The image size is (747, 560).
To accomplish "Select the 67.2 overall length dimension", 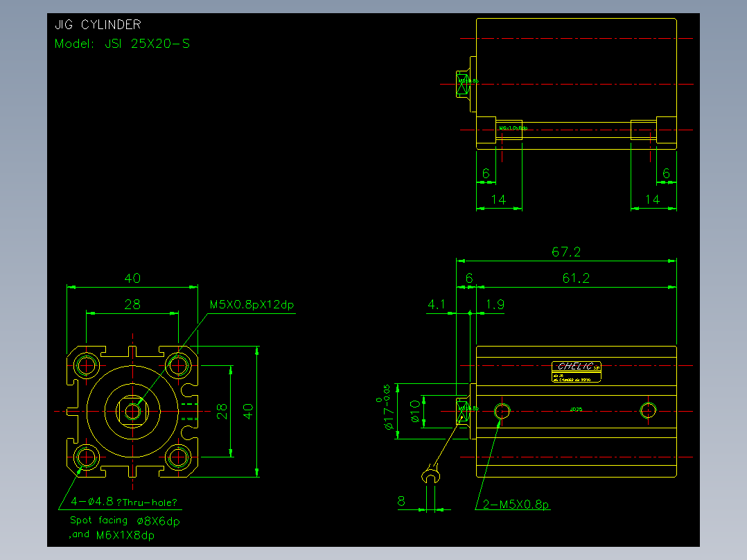I will 566,252.
